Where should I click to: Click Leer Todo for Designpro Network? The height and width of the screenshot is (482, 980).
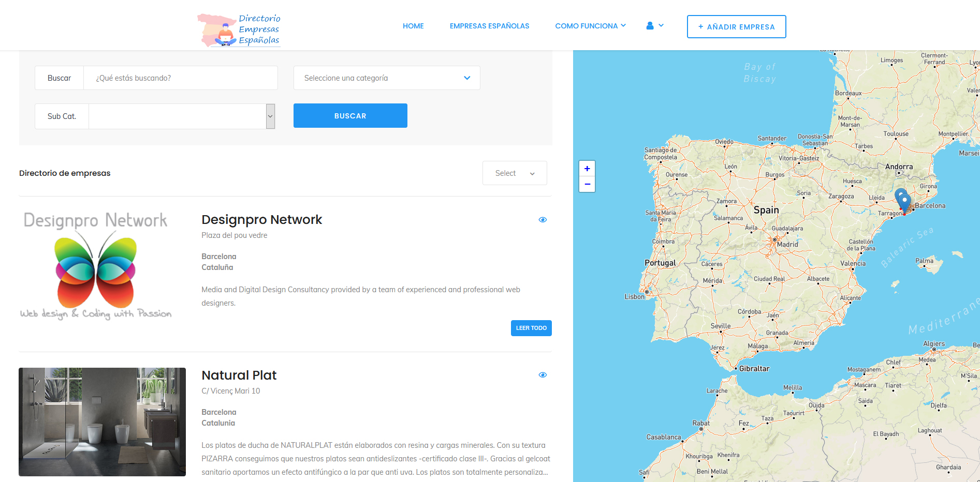coord(531,328)
